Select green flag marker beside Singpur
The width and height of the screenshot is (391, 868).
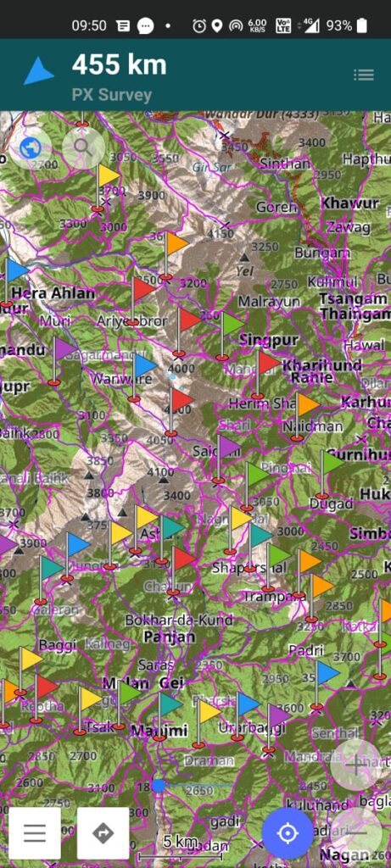[231, 336]
